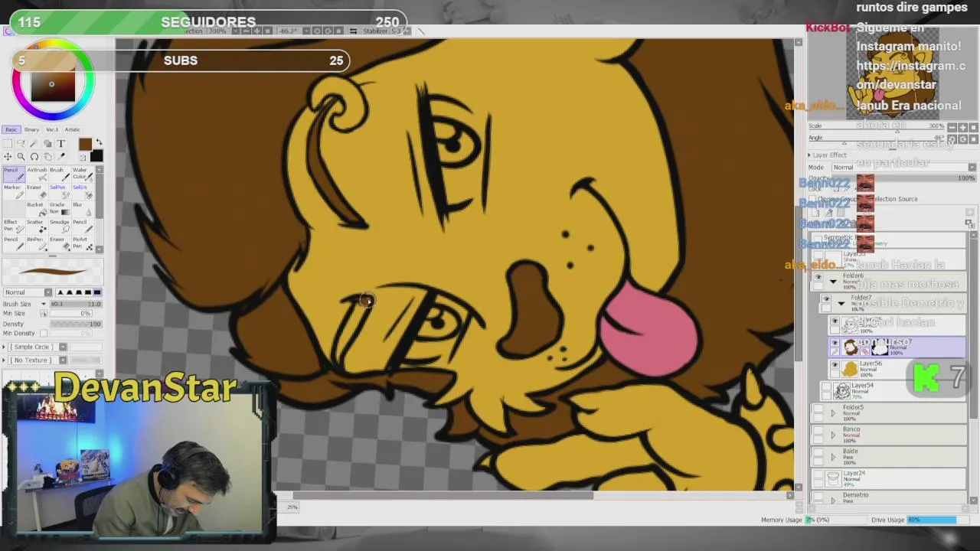The width and height of the screenshot is (980, 551).
Task: Select the Blur tool
Action: tap(83, 209)
